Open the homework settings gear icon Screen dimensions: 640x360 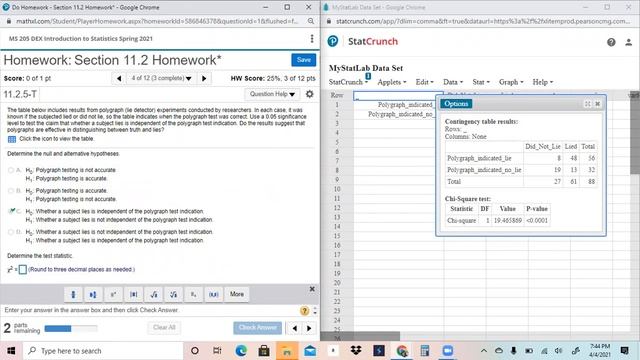tap(310, 94)
